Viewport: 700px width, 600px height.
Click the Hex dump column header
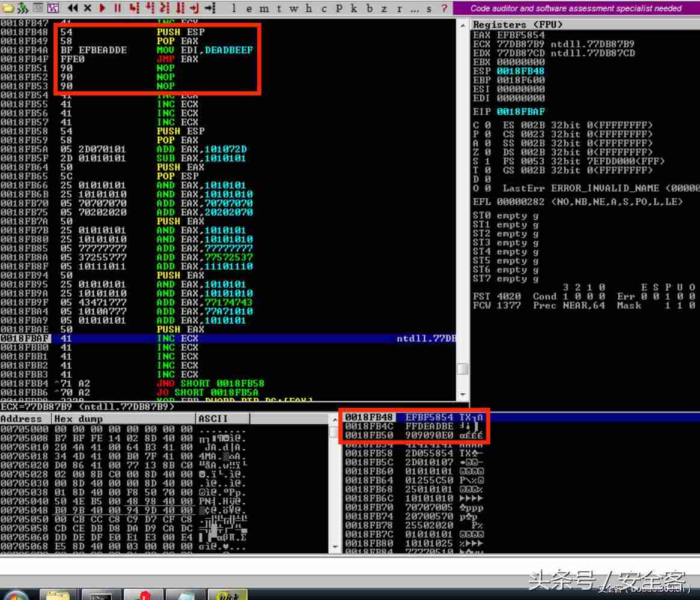pos(124,419)
